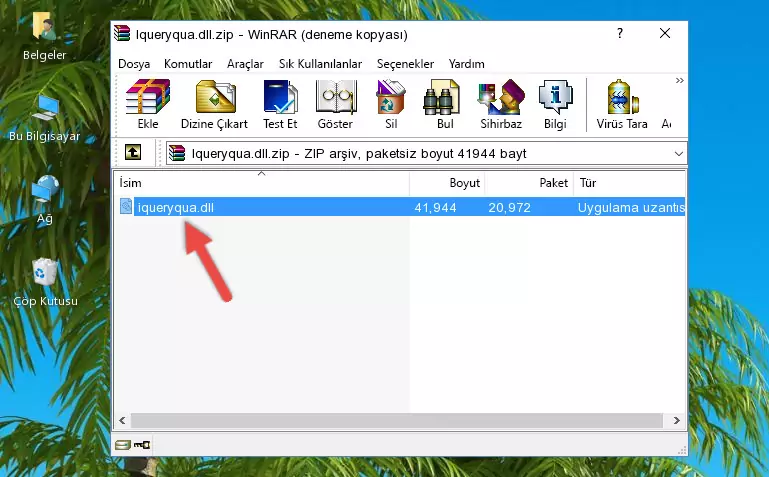Image resolution: width=769 pixels, height=477 pixels.
Task: Click the Sil (Delete) toolbar icon
Action: (x=391, y=97)
